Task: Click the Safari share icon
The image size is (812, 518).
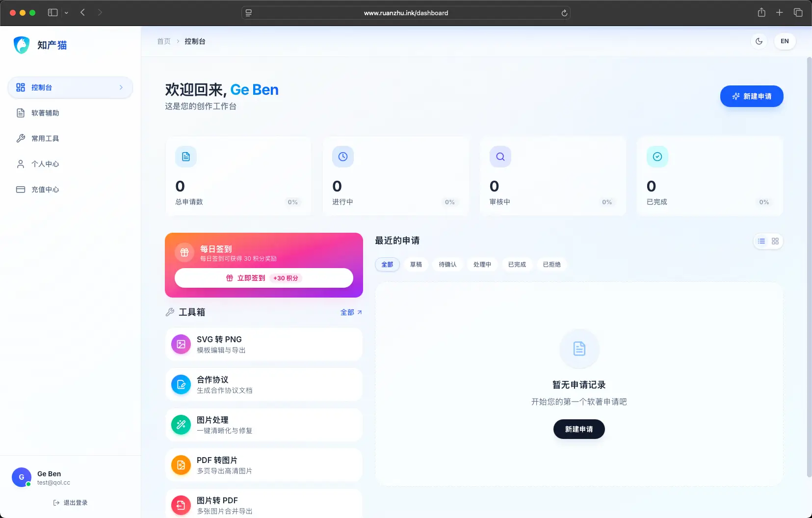Action: 761,13
